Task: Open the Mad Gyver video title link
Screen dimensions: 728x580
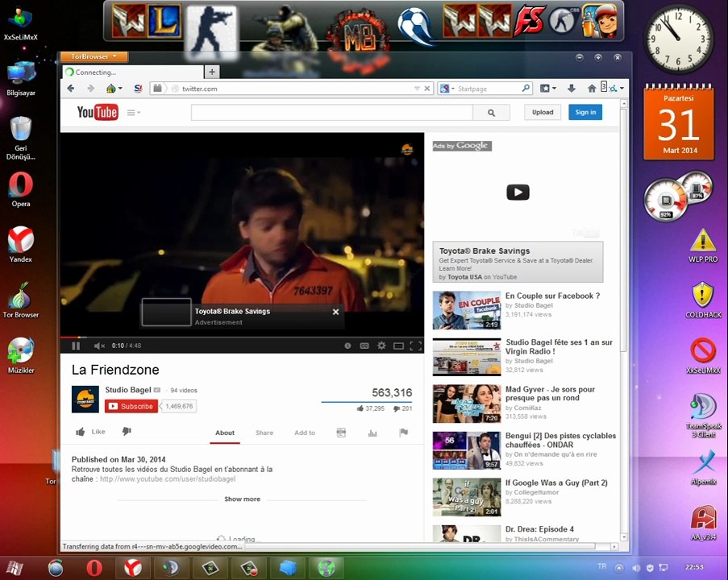Action: (550, 393)
